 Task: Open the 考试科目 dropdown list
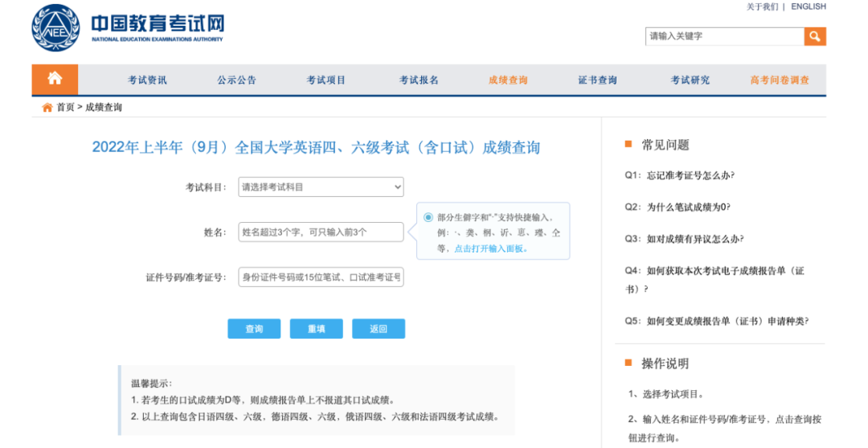[321, 187]
